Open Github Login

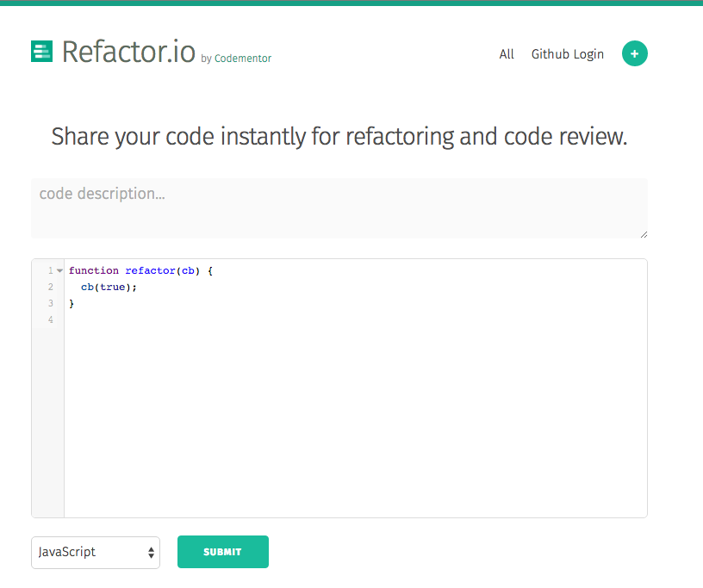point(567,53)
